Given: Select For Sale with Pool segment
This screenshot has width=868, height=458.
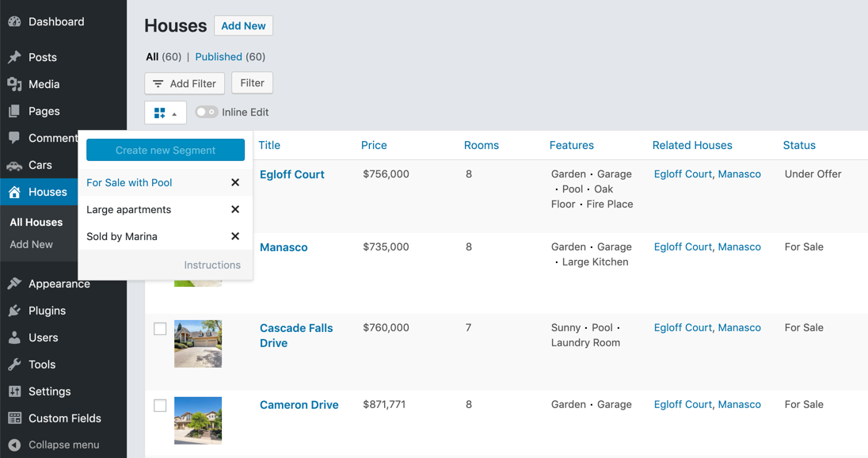Looking at the screenshot, I should point(129,182).
